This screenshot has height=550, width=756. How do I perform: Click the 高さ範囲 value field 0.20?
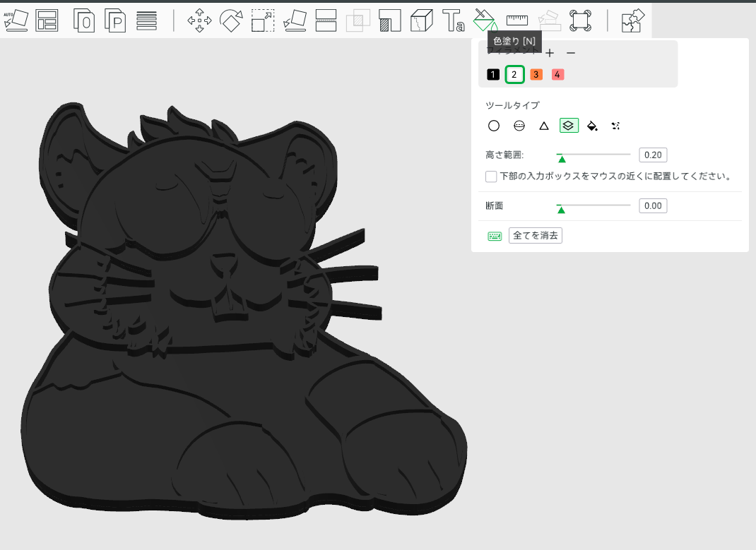click(x=653, y=155)
